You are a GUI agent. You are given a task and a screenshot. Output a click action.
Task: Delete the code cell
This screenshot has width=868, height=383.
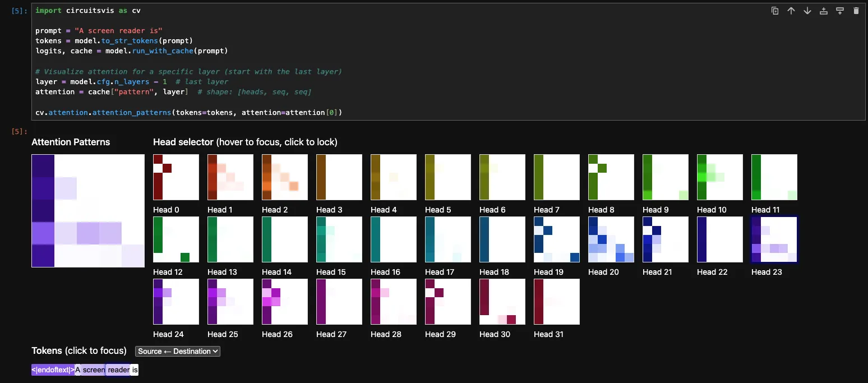coord(856,11)
